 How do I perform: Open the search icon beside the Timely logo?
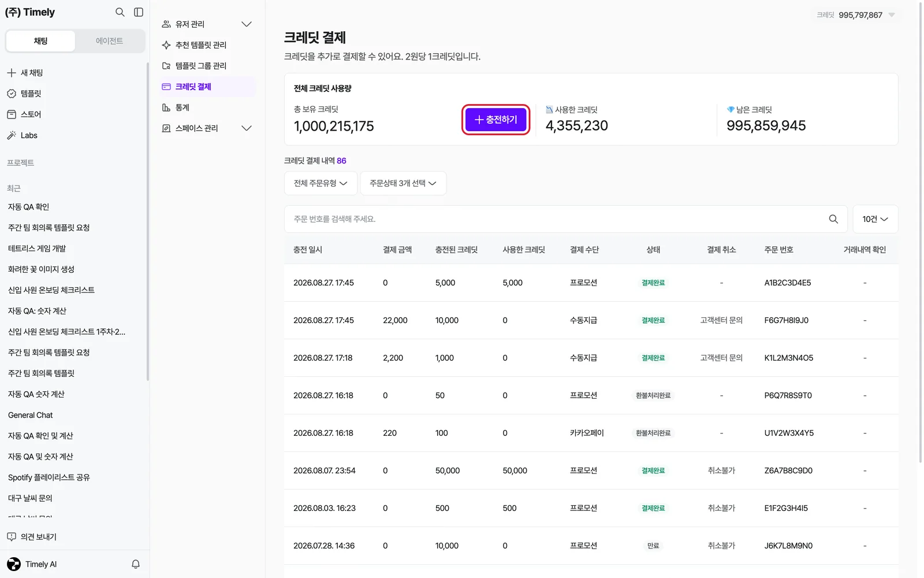[x=120, y=12]
